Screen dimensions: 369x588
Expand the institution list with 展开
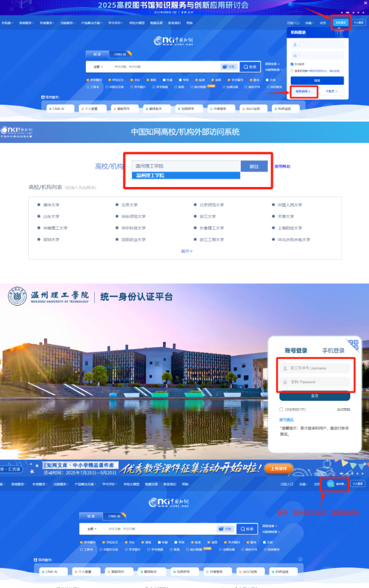tap(187, 251)
